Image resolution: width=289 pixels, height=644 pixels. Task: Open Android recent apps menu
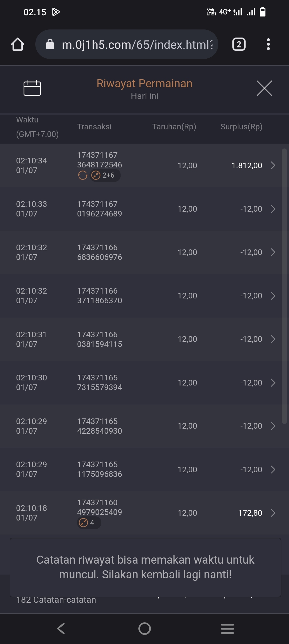tap(227, 628)
